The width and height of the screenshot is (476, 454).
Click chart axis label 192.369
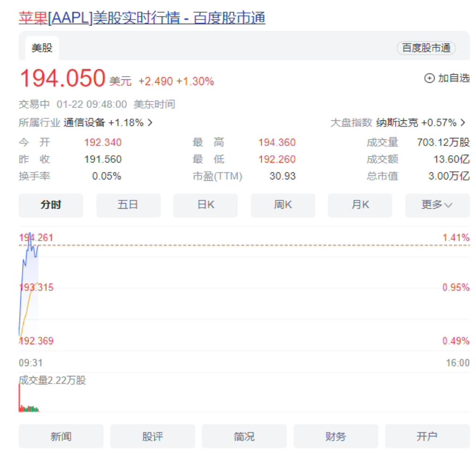click(x=36, y=341)
